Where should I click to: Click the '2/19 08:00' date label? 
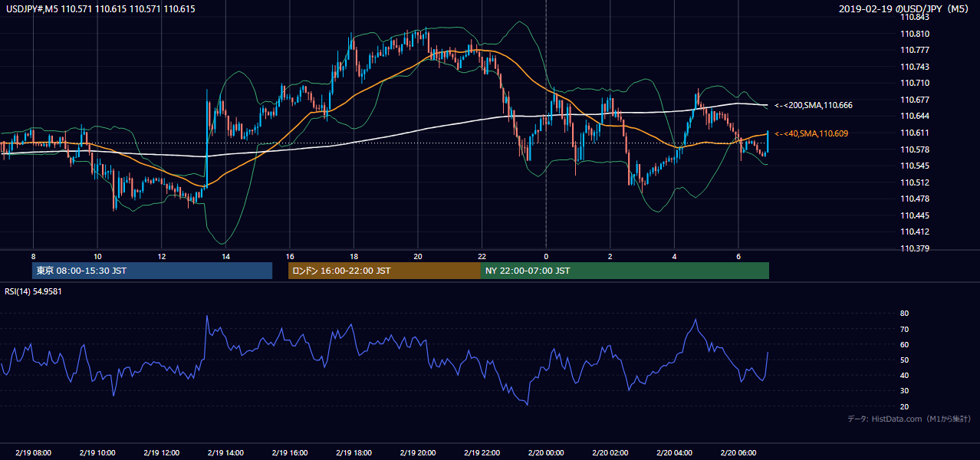(x=33, y=453)
